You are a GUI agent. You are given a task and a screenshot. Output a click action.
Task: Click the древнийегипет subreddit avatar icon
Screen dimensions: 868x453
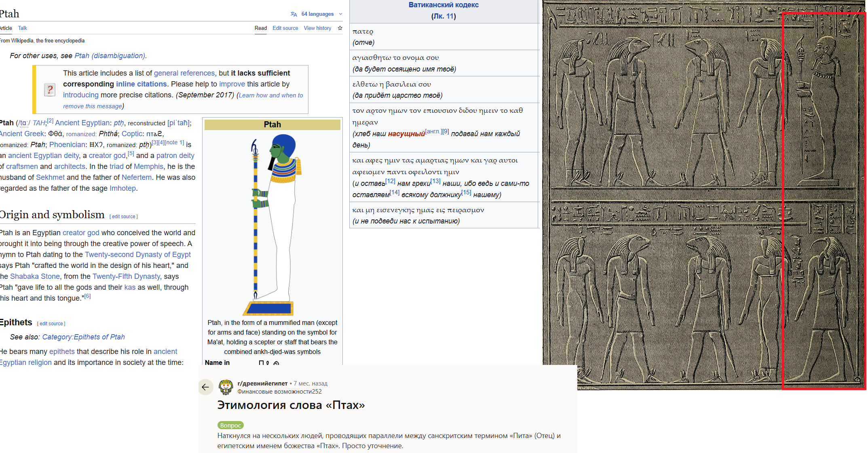(x=226, y=387)
